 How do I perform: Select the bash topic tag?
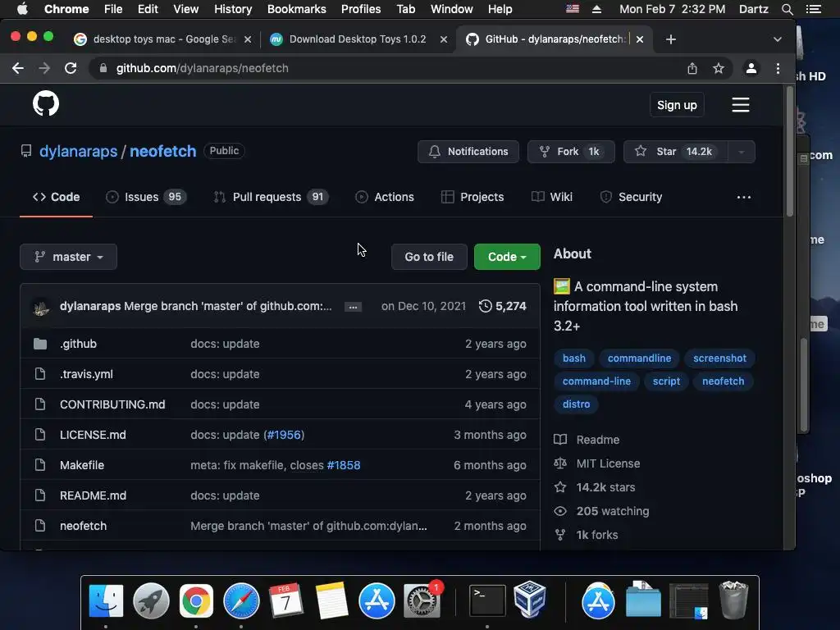point(573,358)
